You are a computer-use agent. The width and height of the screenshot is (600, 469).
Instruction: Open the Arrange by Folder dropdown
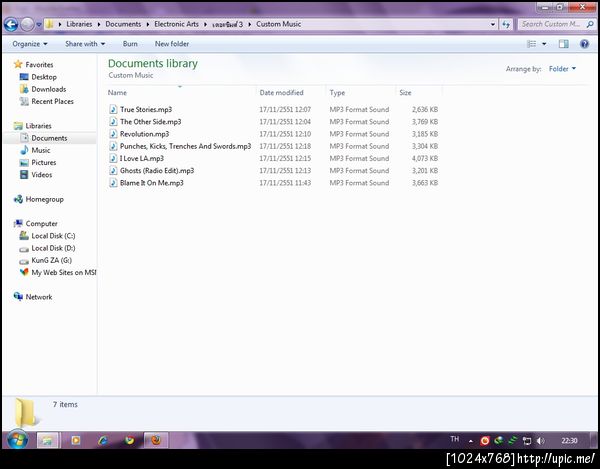click(x=562, y=69)
